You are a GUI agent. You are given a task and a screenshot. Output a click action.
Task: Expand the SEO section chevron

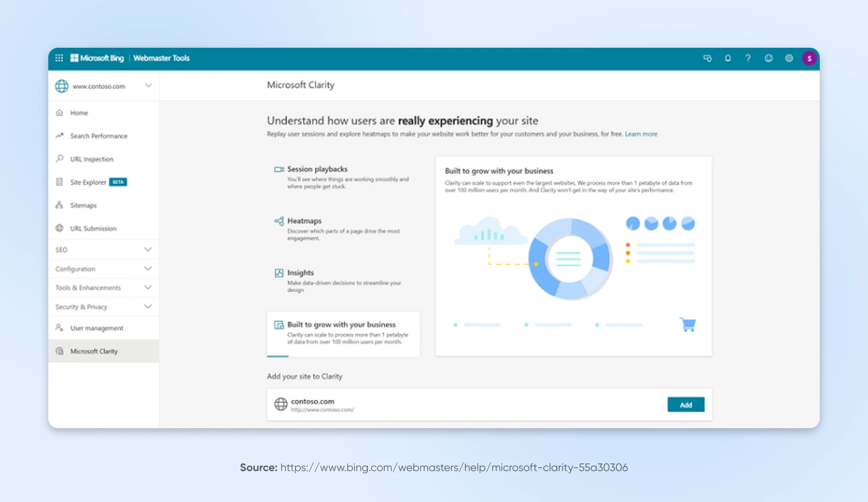click(148, 250)
